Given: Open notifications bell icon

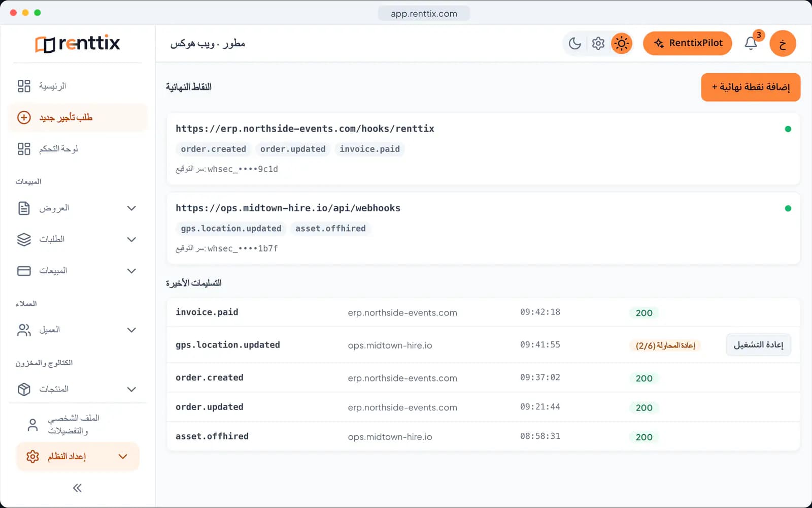Looking at the screenshot, I should 751,44.
